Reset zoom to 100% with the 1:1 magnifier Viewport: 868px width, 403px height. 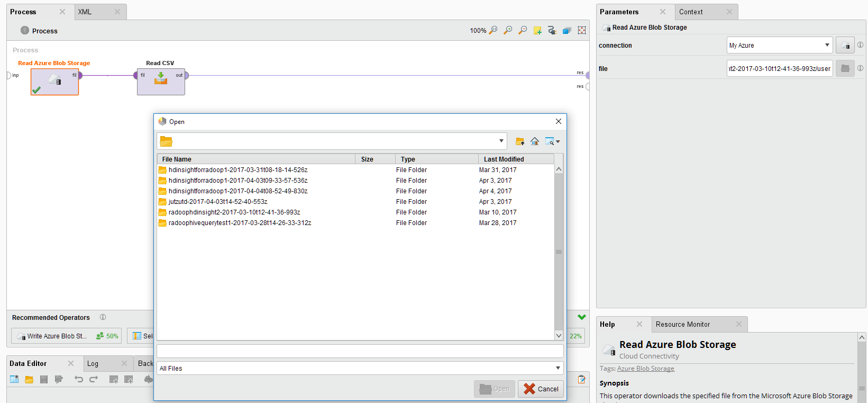pyautogui.click(x=493, y=31)
